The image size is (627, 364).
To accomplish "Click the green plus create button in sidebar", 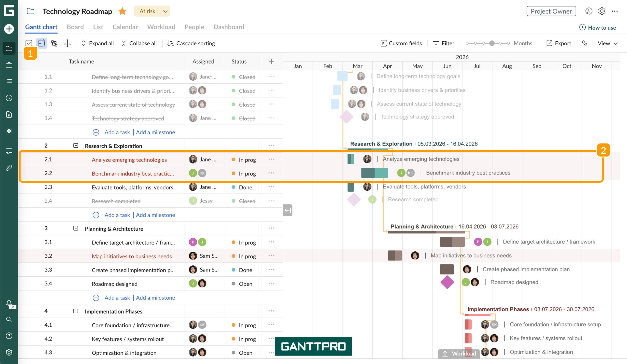I will (x=9, y=29).
